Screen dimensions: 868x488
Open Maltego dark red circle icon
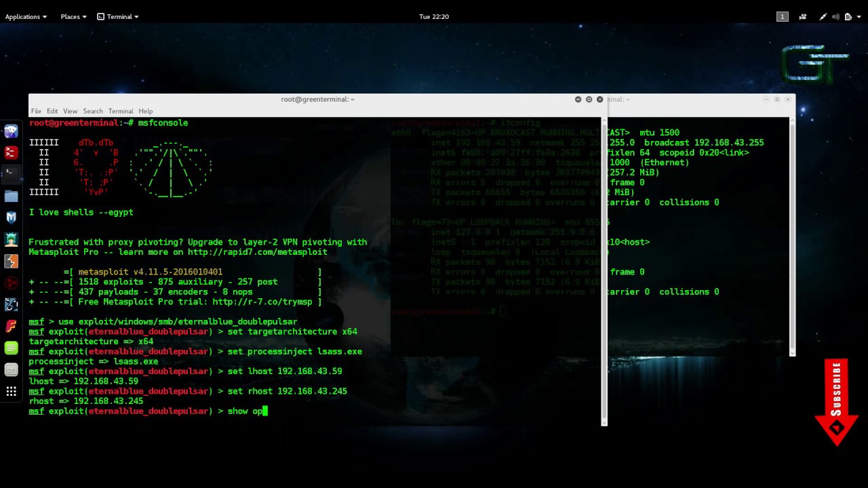tap(11, 283)
